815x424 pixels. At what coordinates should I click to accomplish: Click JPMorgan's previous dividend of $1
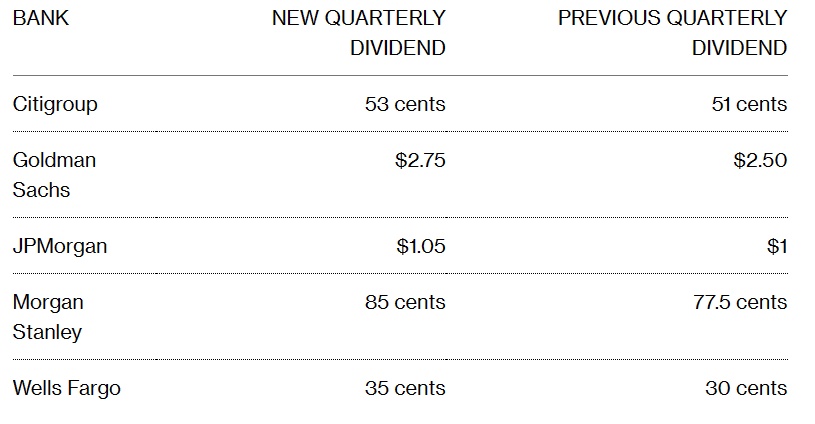(x=777, y=246)
